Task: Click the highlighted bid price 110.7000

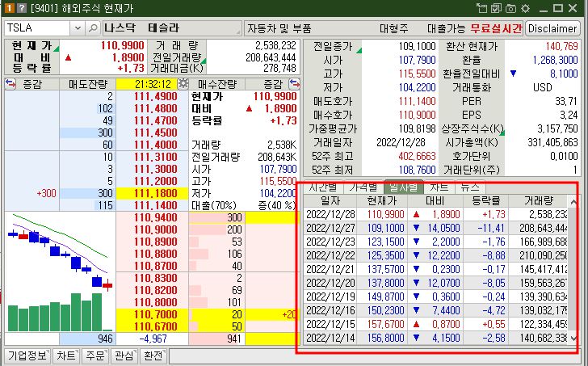Action: pos(155,314)
